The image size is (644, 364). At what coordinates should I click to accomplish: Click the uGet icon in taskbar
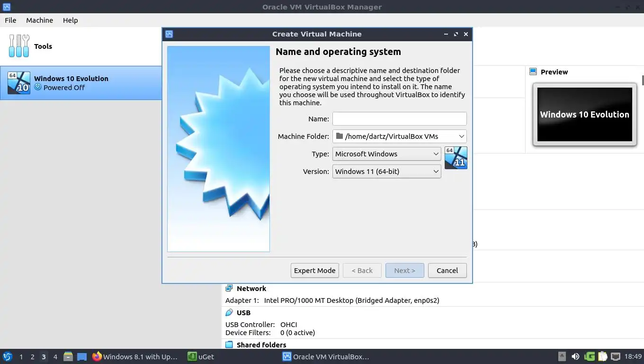click(192, 356)
